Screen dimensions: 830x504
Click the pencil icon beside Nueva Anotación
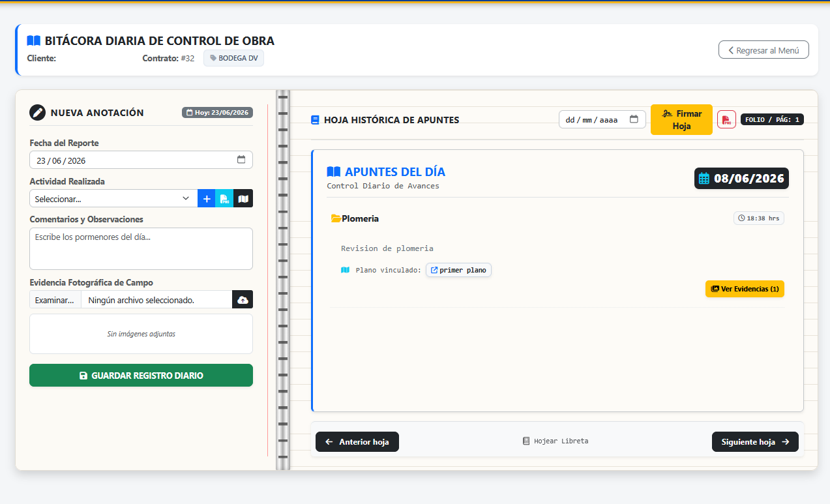tap(38, 112)
